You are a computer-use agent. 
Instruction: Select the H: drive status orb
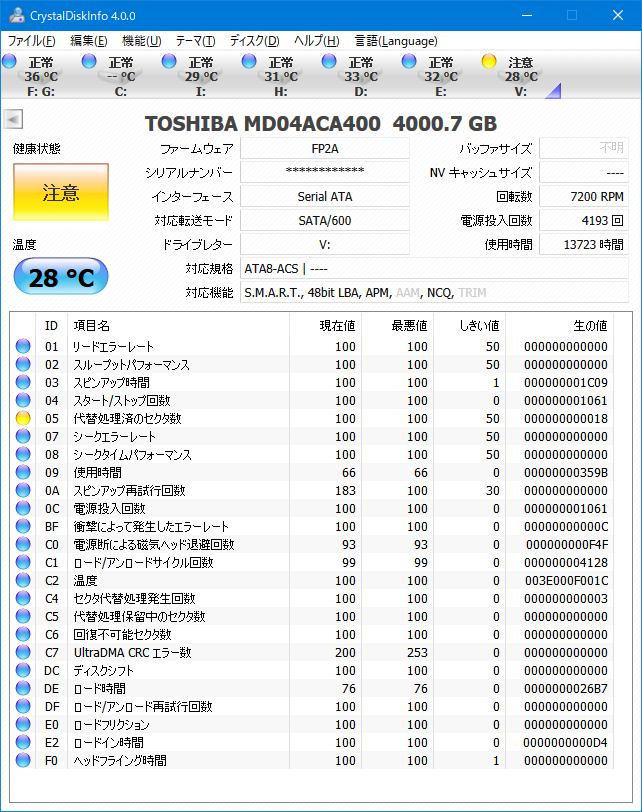(249, 61)
